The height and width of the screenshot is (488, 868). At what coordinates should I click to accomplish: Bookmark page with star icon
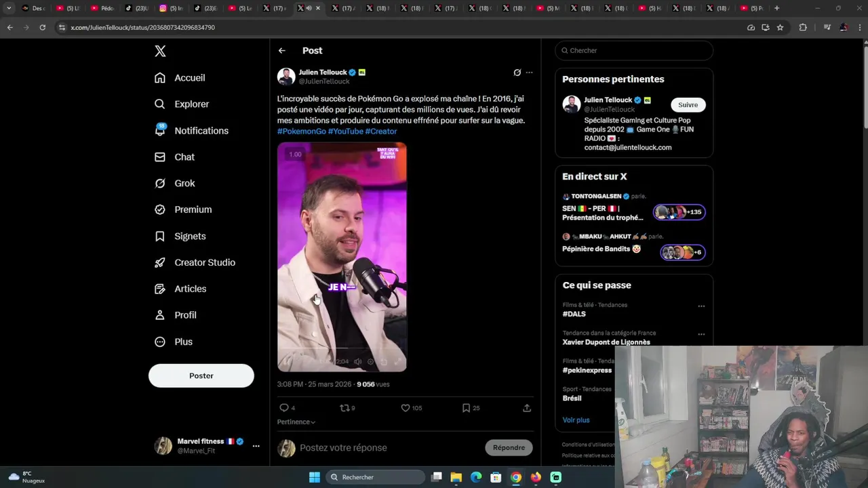tap(781, 28)
